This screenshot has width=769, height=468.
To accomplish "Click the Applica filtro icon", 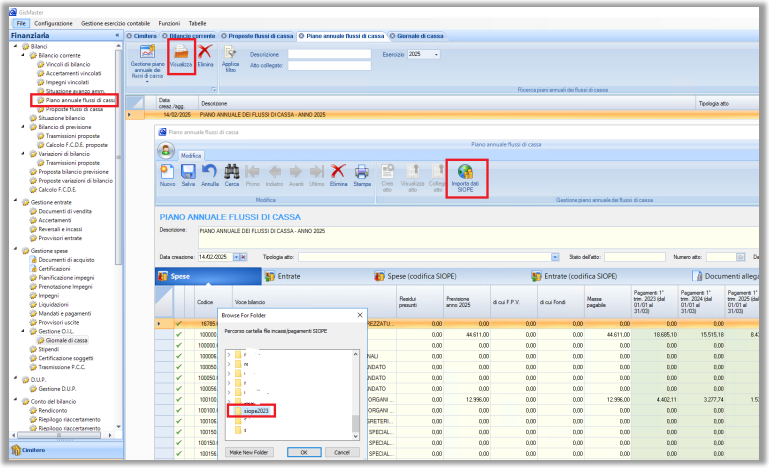I will point(230,59).
